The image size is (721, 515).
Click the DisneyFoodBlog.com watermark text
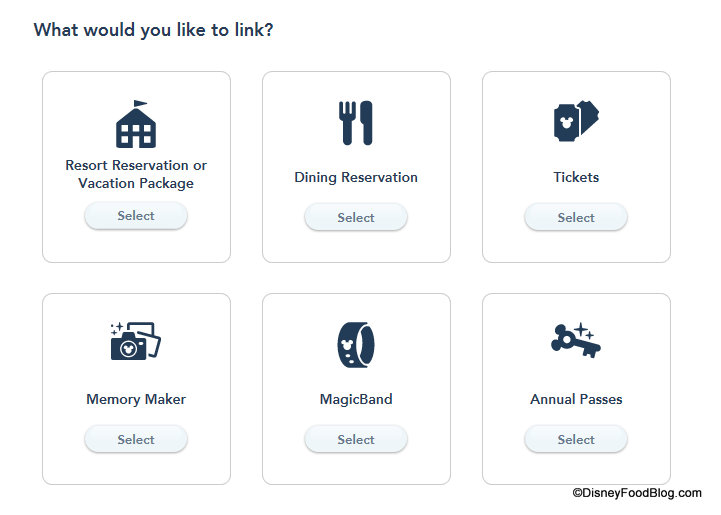(637, 493)
